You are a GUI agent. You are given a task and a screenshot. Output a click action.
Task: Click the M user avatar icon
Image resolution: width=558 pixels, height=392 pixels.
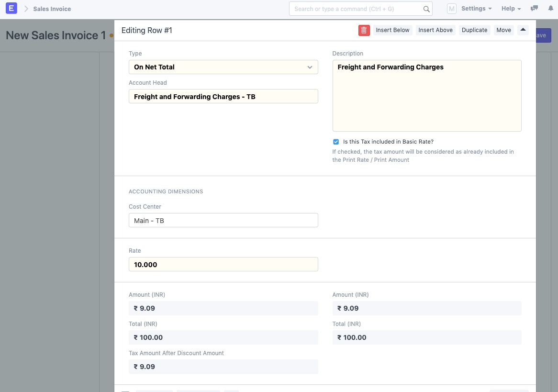(451, 9)
